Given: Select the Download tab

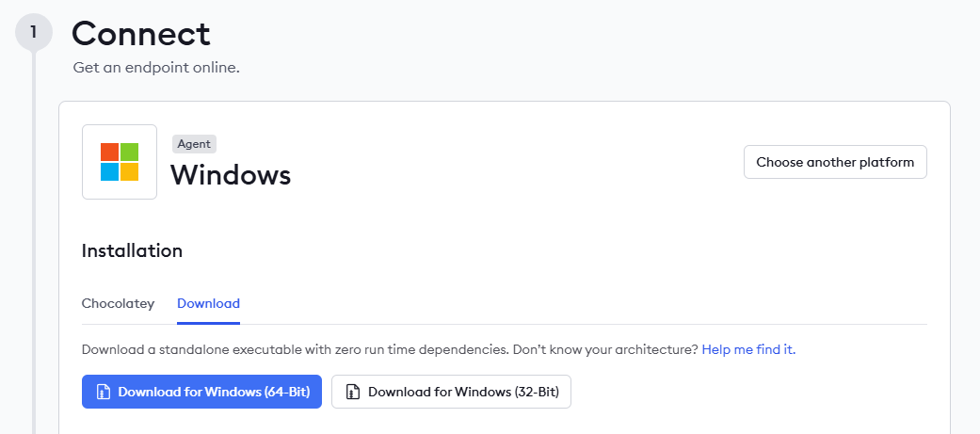Looking at the screenshot, I should 209,303.
